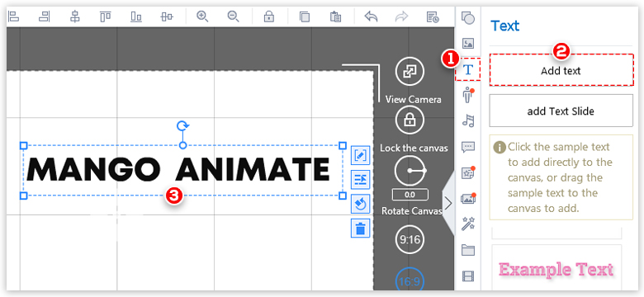Viewport: 644px width, 297px height.
Task: Undo the last action
Action: (371, 16)
